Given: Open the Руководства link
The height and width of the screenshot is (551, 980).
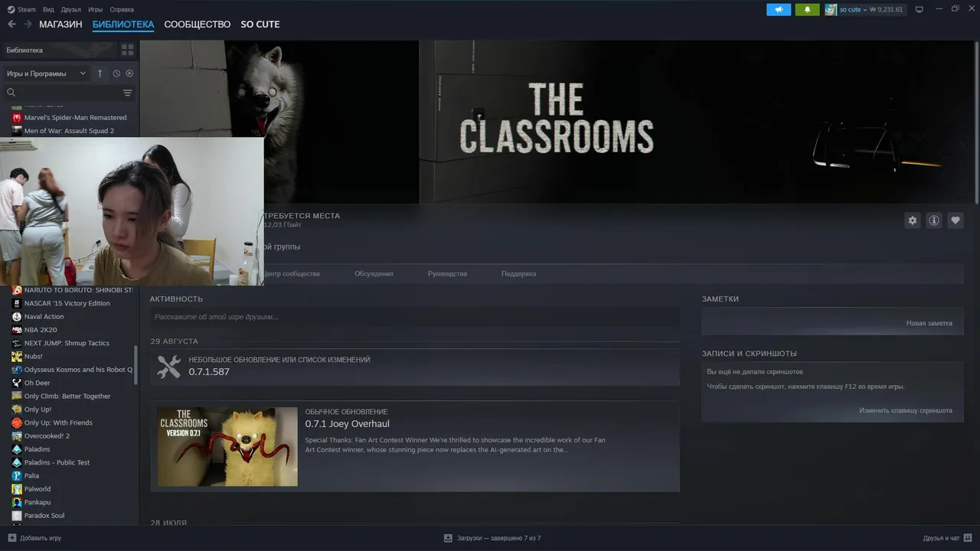Looking at the screenshot, I should coord(447,273).
